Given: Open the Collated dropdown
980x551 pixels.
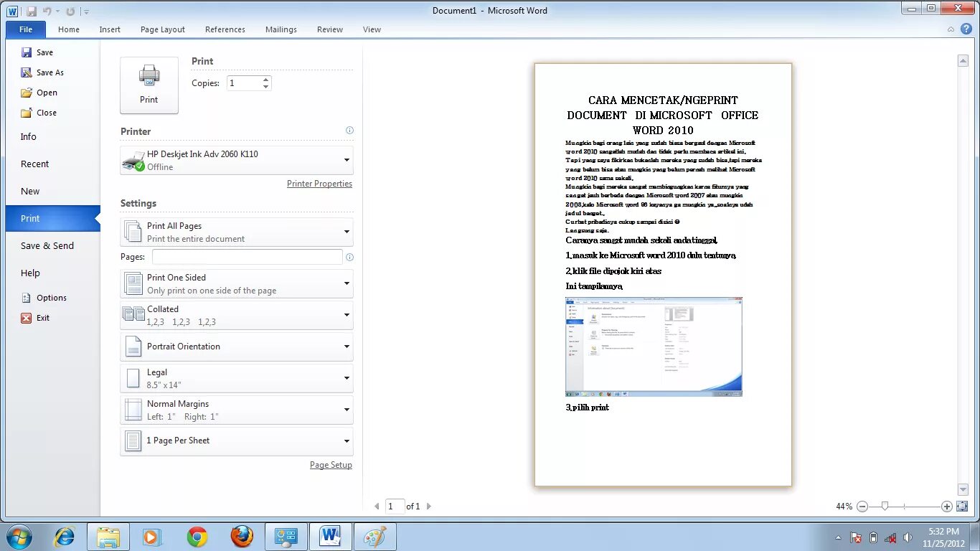Looking at the screenshot, I should point(237,315).
